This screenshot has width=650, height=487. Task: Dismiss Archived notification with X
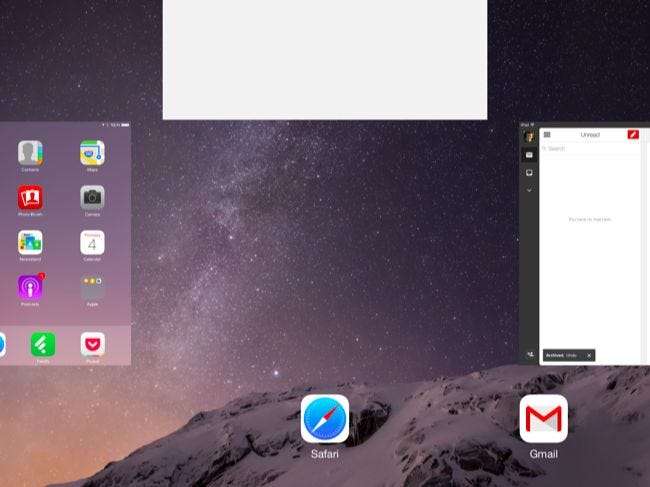click(589, 356)
